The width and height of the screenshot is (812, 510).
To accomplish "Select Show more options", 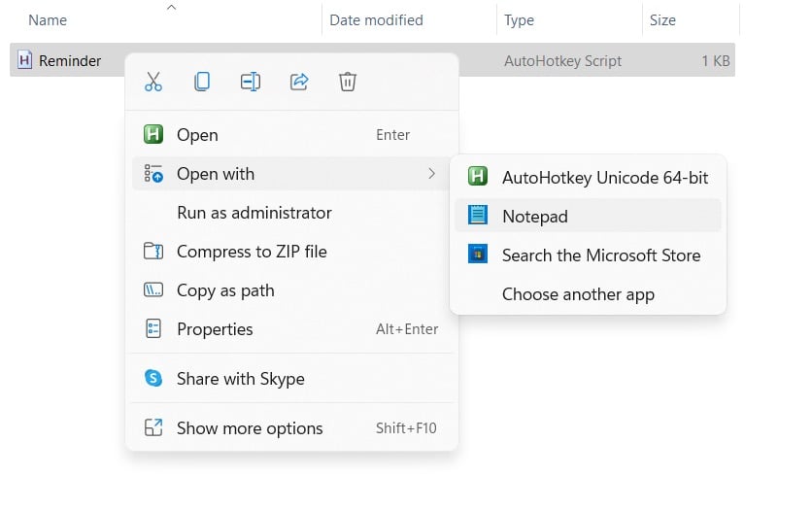I will [249, 428].
